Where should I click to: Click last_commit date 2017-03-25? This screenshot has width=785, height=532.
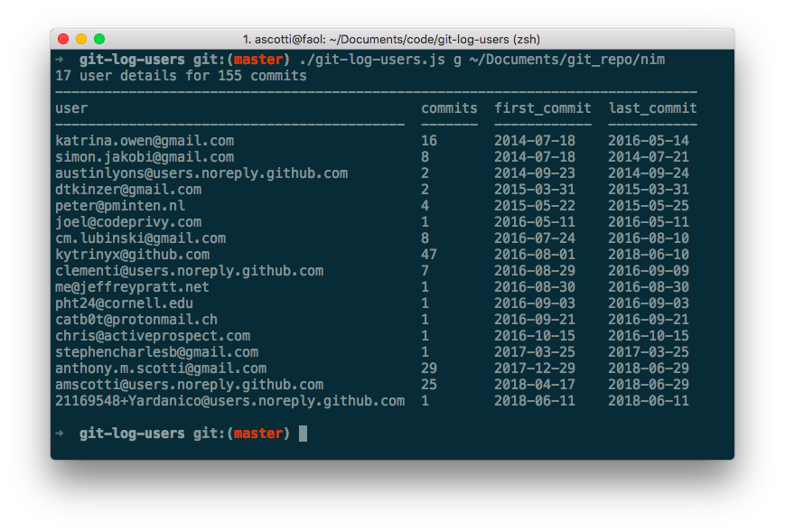pos(649,352)
